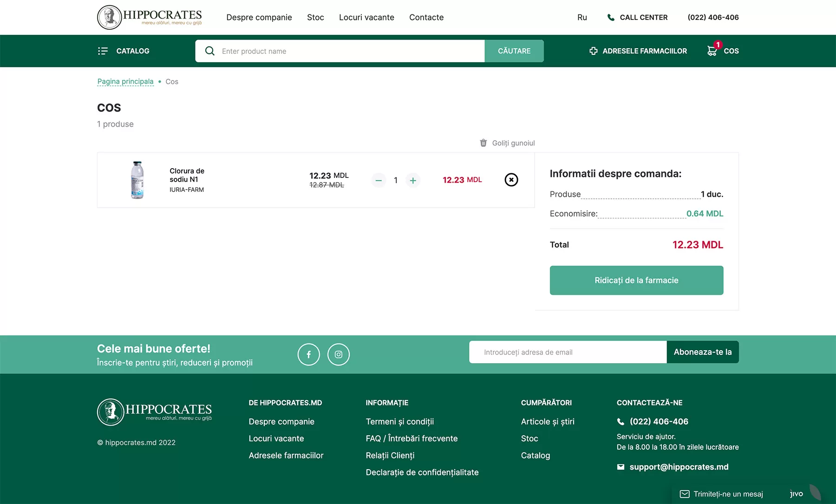
Task: Follow the Pagina principala breadcrumb link
Action: point(125,81)
